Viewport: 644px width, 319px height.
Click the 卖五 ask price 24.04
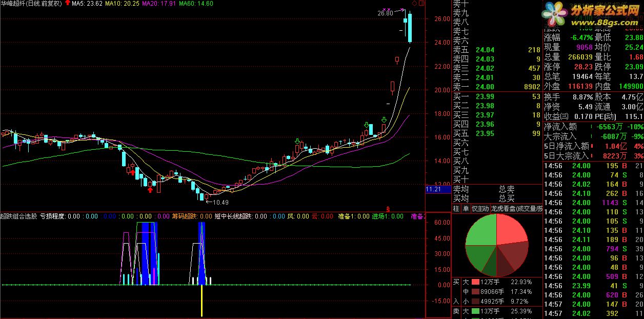point(485,50)
